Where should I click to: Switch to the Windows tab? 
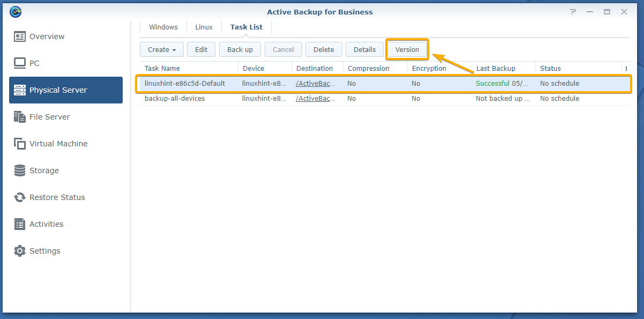[163, 27]
